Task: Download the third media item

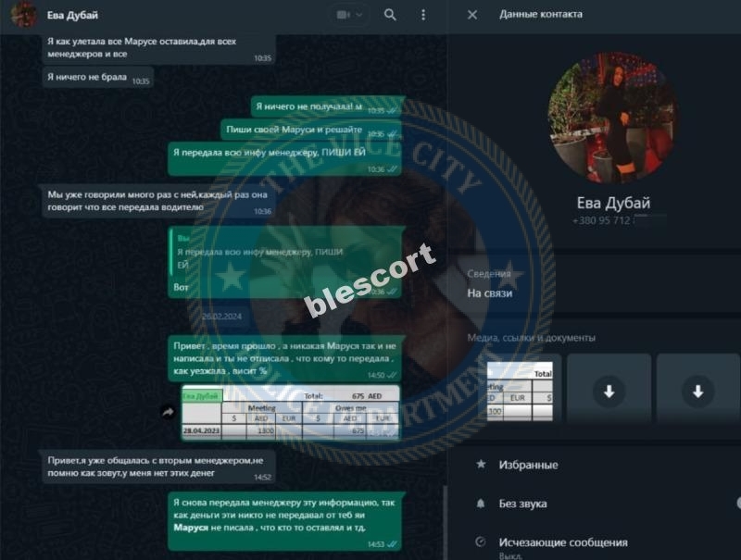Action: (x=697, y=391)
